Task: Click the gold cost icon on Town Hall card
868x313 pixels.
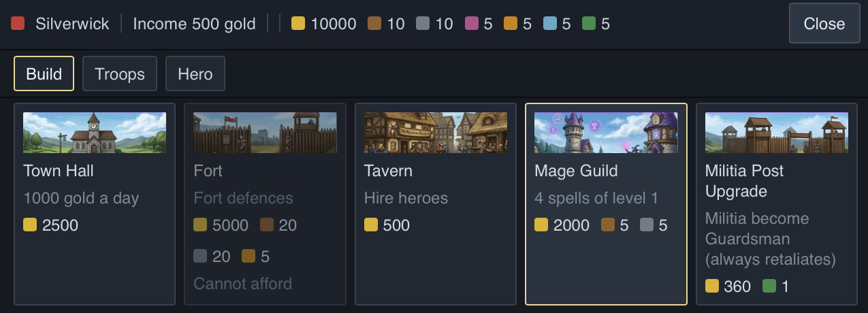Action: (x=30, y=225)
